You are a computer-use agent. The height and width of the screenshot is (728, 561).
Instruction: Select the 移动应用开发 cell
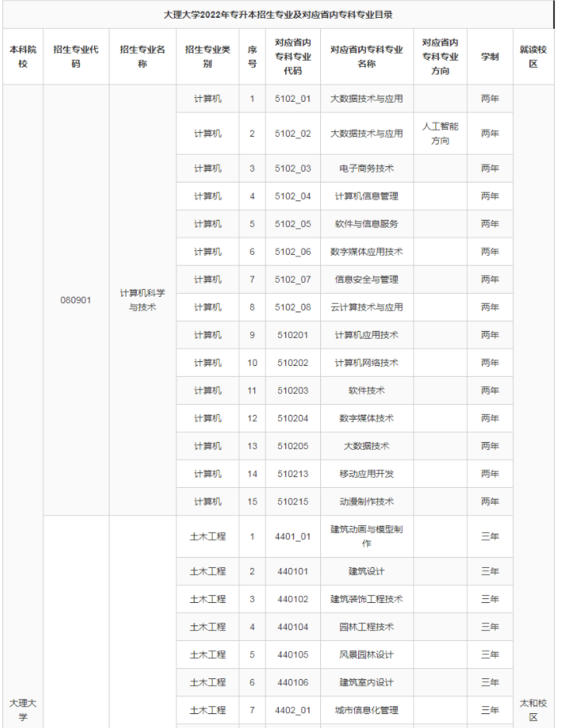point(367,474)
